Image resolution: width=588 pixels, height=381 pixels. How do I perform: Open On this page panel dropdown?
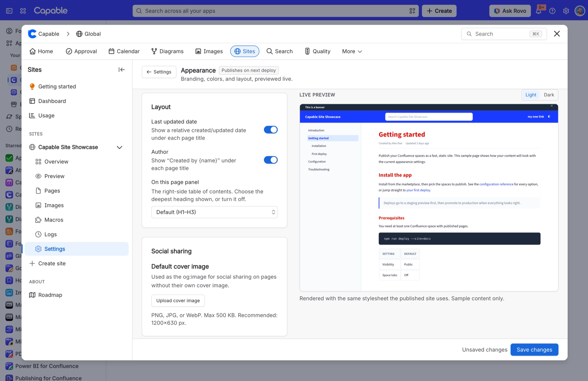(x=214, y=212)
